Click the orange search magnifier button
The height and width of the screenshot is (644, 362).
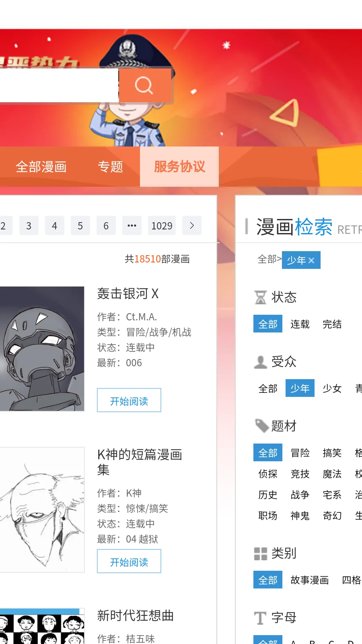tap(145, 85)
